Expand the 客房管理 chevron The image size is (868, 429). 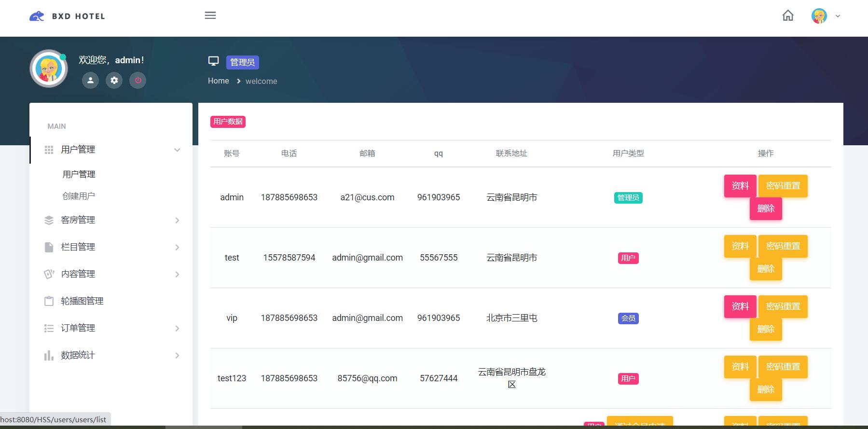pyautogui.click(x=177, y=221)
